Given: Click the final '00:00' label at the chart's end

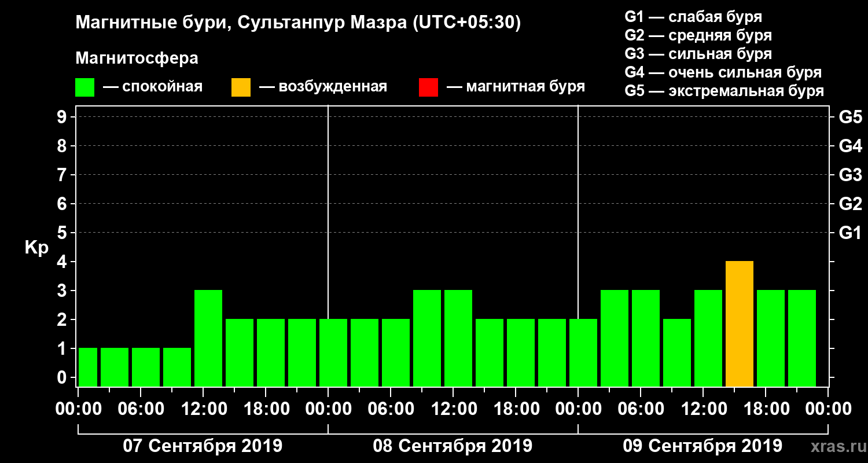Looking at the screenshot, I should tap(828, 409).
